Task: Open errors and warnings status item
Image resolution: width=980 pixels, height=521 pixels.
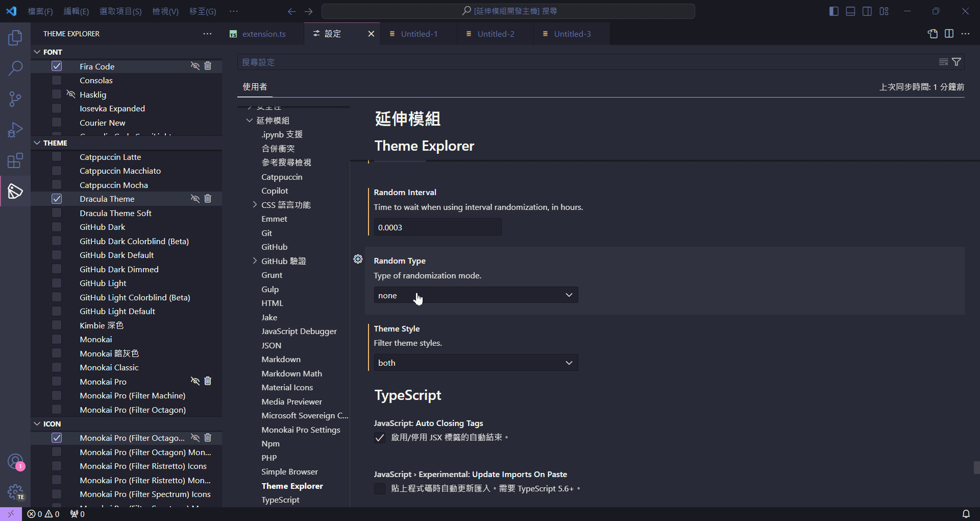Action: click(43, 514)
